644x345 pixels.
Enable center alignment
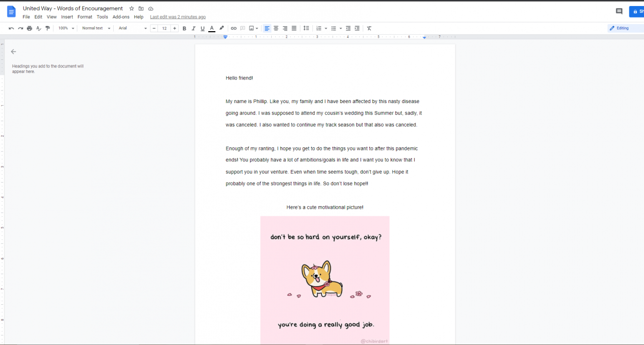pos(276,28)
